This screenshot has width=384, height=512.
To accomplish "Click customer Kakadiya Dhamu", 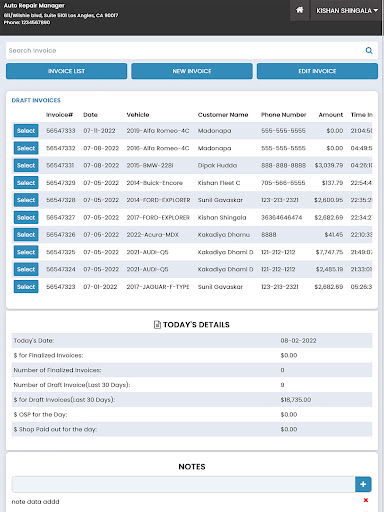I will pyautogui.click(x=223, y=235).
